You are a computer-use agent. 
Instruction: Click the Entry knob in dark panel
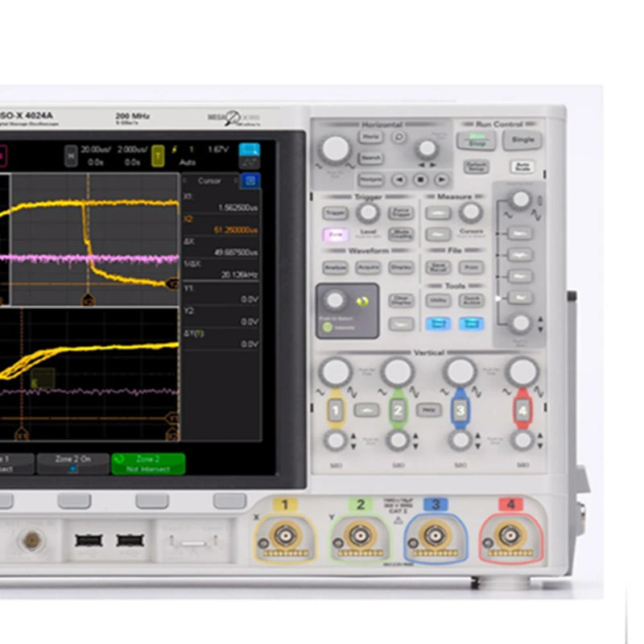pyautogui.click(x=335, y=300)
